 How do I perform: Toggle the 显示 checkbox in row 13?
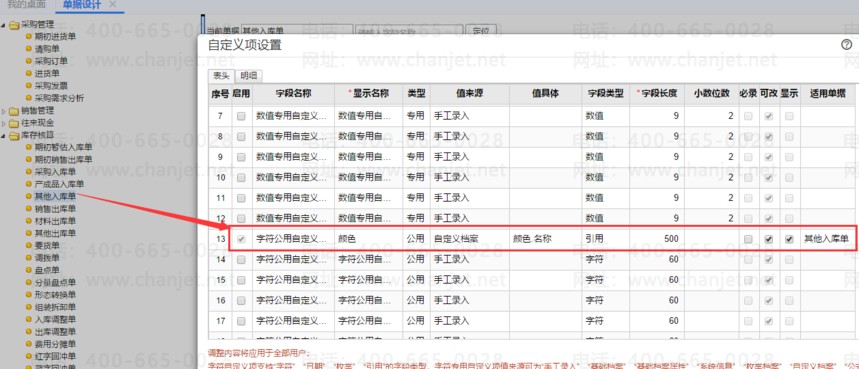click(789, 239)
